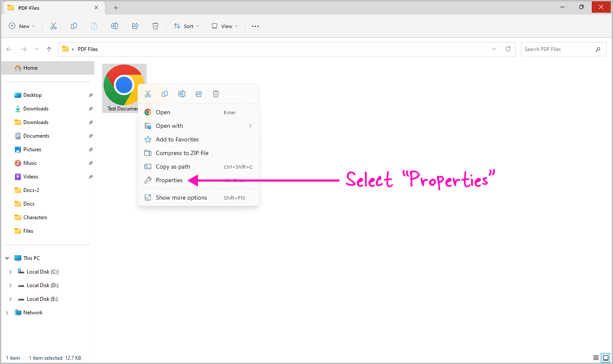Open the Open with submenu
Screen dimensions: 613x364
pos(199,126)
